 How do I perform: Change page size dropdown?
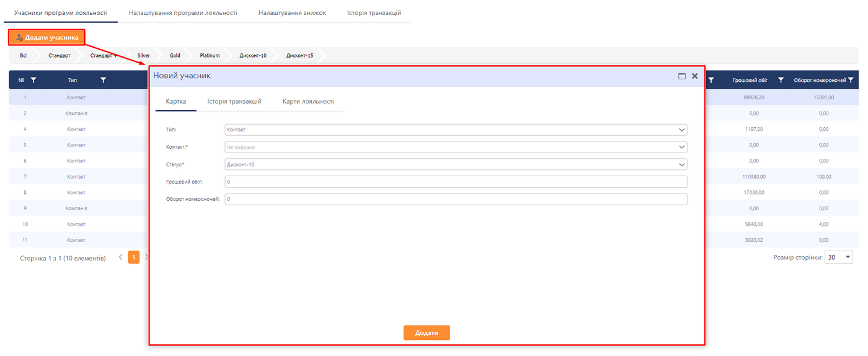tap(839, 257)
